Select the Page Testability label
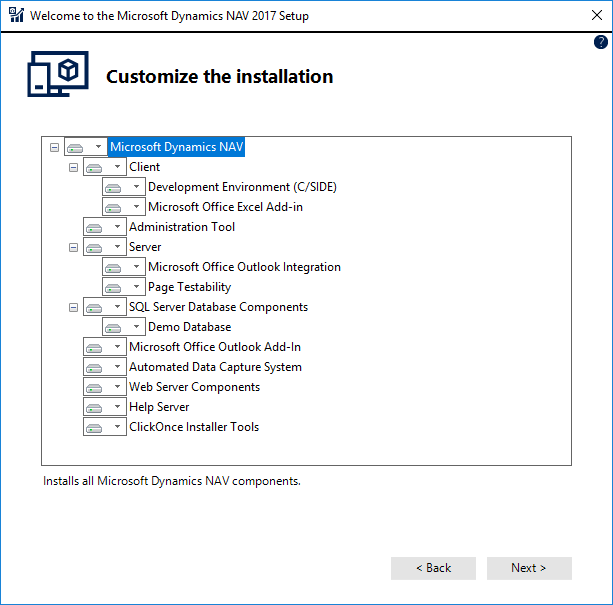Image resolution: width=613 pixels, height=605 pixels. point(189,287)
